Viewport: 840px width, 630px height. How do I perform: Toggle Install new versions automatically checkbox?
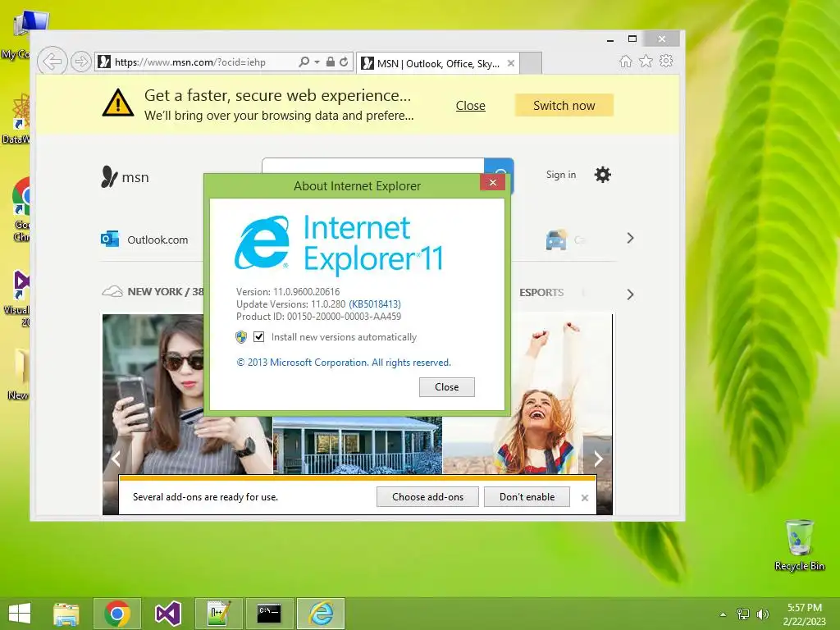[x=258, y=337]
